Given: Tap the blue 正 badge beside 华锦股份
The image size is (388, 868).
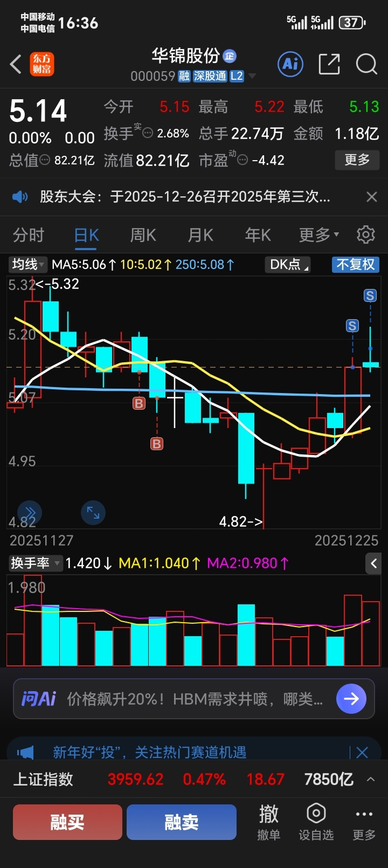Looking at the screenshot, I should pos(230,56).
